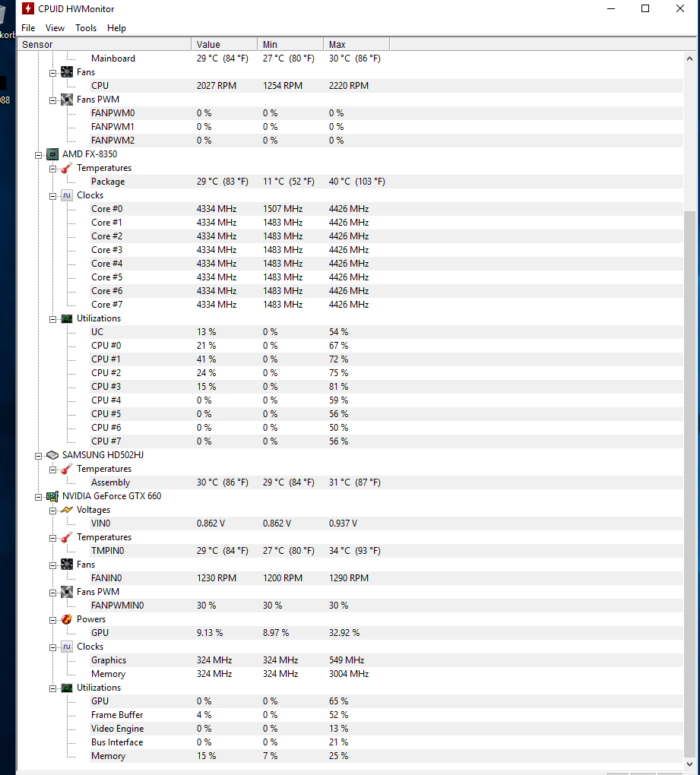This screenshot has width=700, height=775.
Task: Click the scrollbar up arrow
Action: pyautogui.click(x=689, y=59)
